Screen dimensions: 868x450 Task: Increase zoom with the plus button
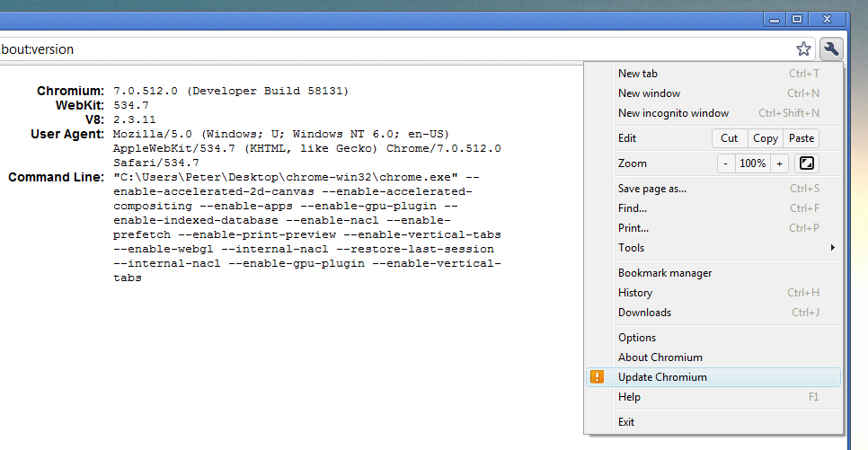click(779, 163)
